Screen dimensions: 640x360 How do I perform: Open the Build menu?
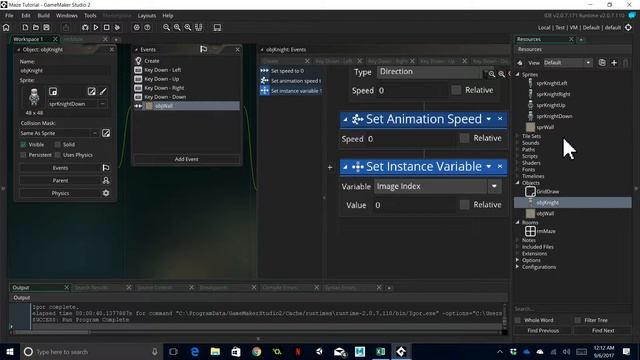coord(44,16)
